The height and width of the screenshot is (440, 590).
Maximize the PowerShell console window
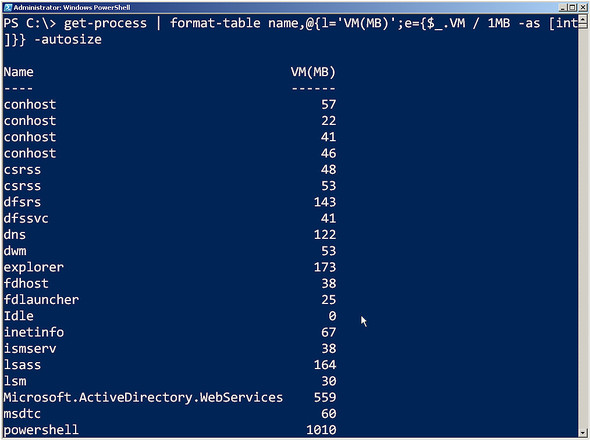pos(572,7)
